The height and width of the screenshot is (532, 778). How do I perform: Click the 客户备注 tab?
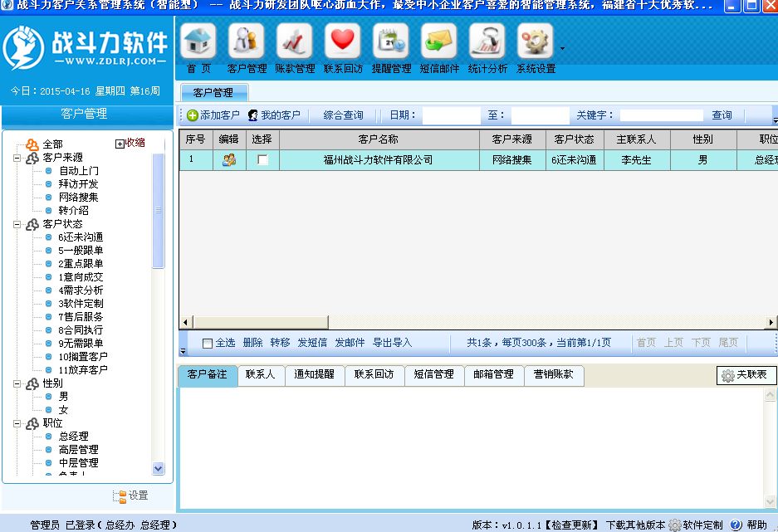click(x=208, y=374)
